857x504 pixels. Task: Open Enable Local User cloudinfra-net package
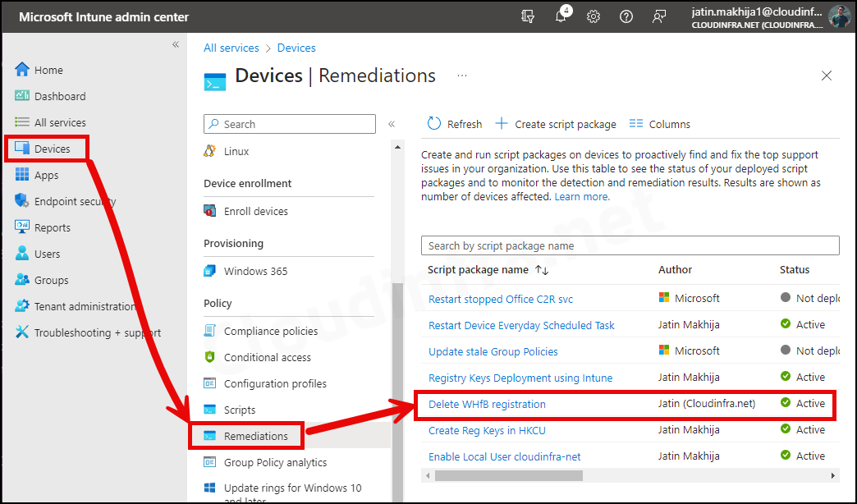505,456
